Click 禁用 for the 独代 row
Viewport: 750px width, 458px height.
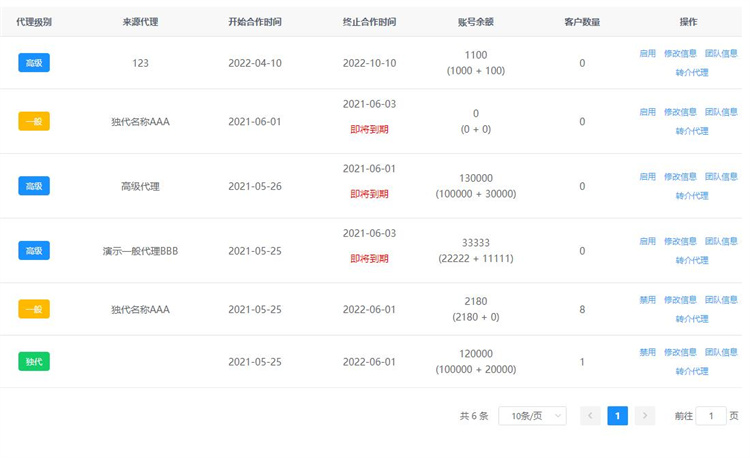pos(648,352)
